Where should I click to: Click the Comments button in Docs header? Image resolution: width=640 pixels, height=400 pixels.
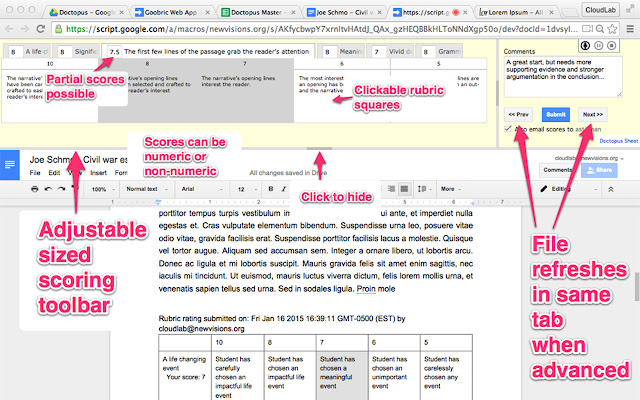pos(558,170)
